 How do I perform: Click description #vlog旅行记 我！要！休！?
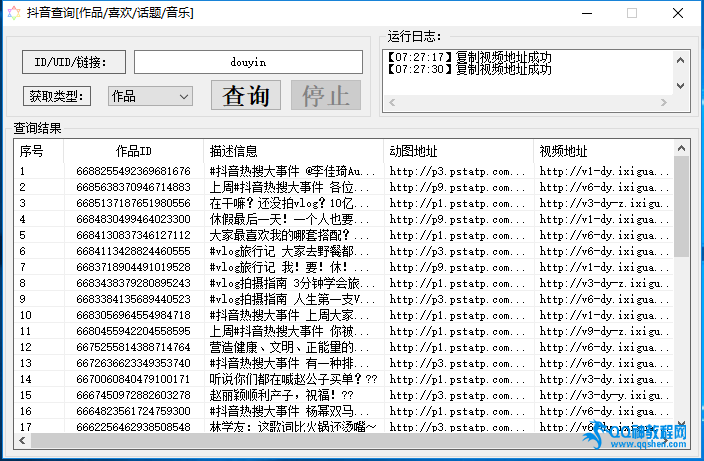290,267
